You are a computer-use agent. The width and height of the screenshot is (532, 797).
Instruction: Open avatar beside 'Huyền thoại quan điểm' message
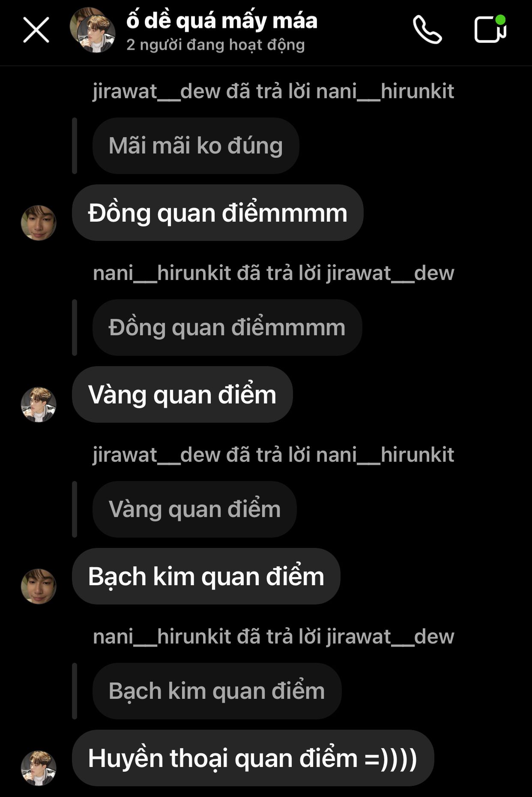39,768
